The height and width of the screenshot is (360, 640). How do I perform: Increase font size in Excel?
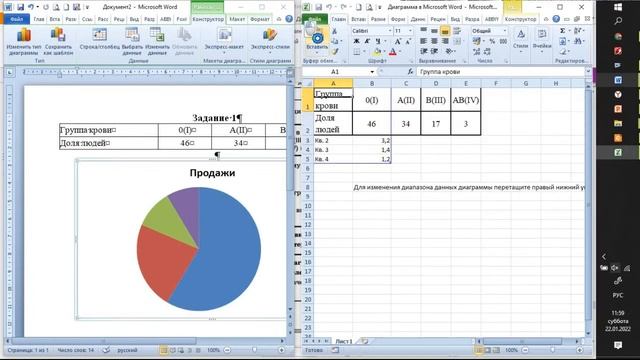pyautogui.click(x=398, y=41)
